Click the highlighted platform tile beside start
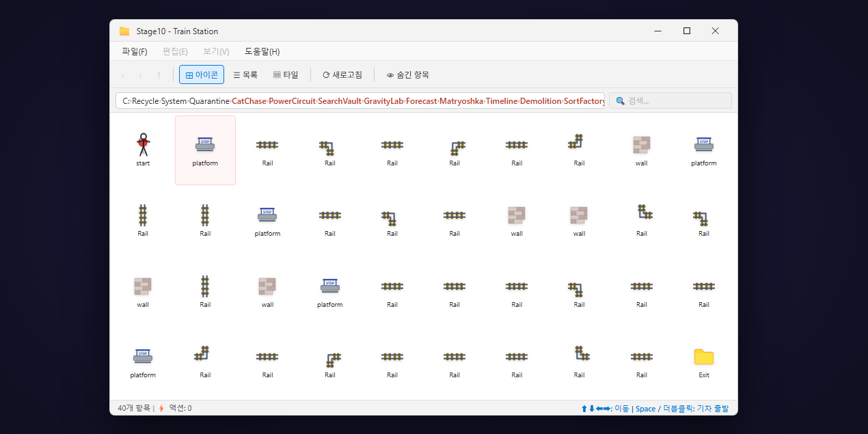 (205, 150)
